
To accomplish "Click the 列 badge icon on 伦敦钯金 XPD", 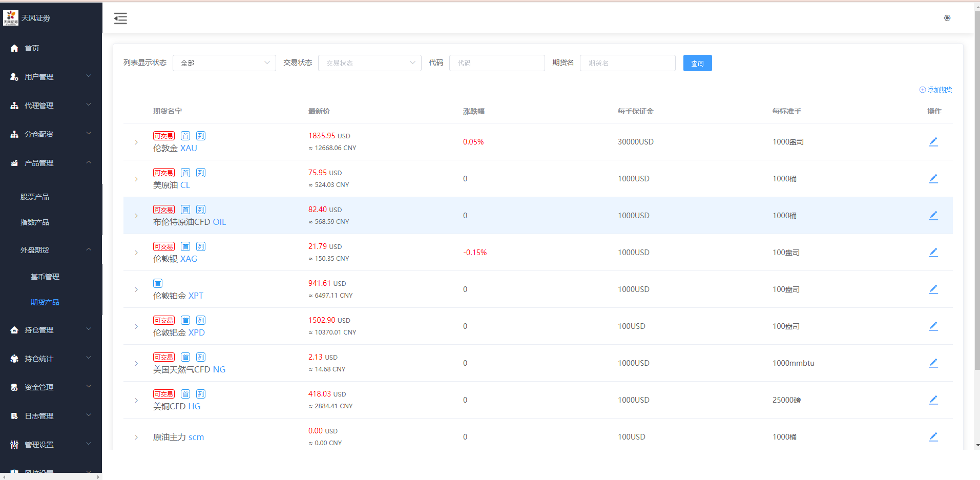I will click(201, 320).
